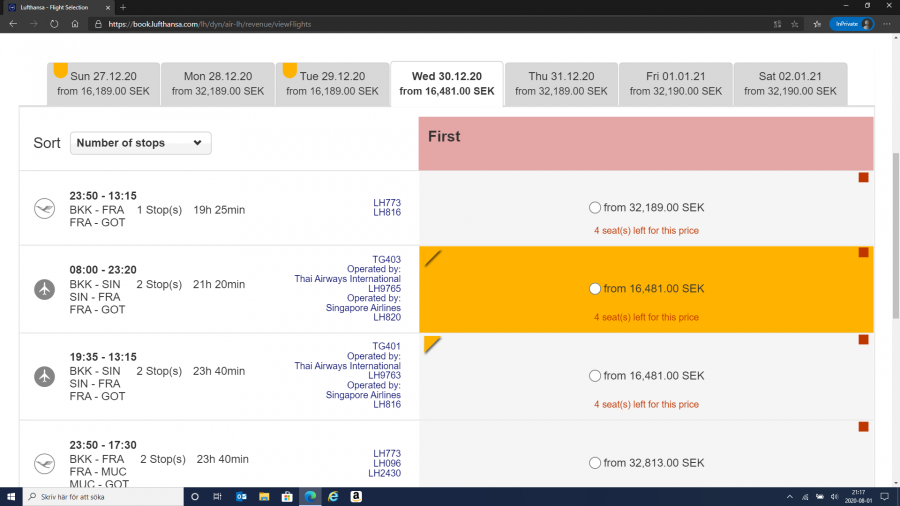Open the notification center icon
This screenshot has height=506, width=900.
885,497
